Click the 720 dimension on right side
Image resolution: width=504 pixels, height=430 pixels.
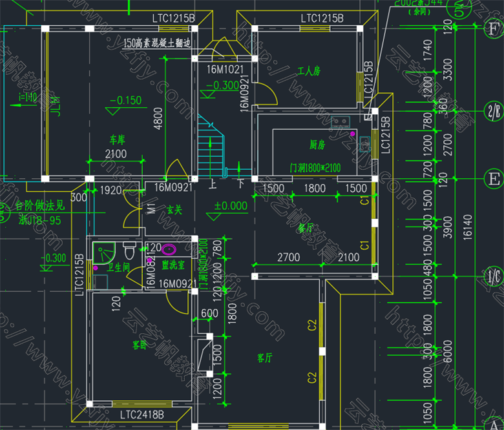click(x=428, y=169)
